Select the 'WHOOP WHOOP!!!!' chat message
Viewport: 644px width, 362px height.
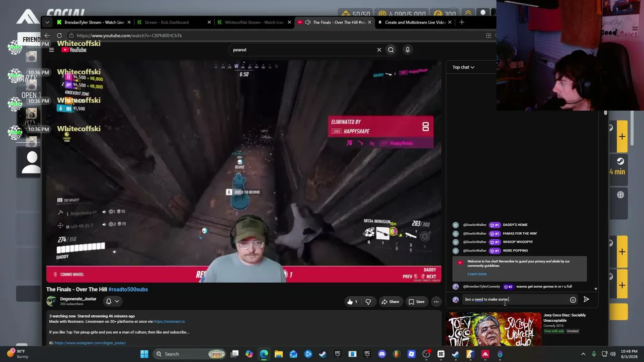[x=518, y=242]
